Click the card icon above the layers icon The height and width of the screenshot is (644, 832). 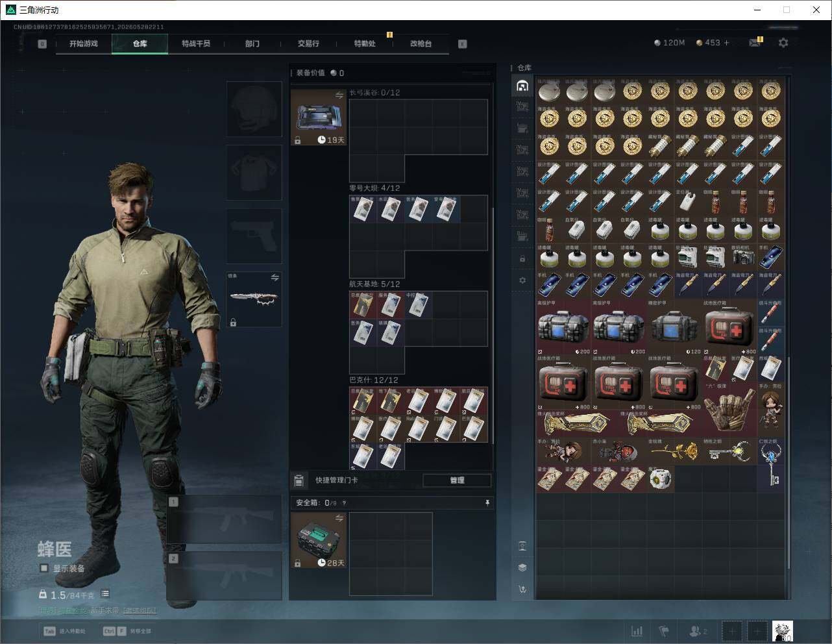tap(522, 545)
